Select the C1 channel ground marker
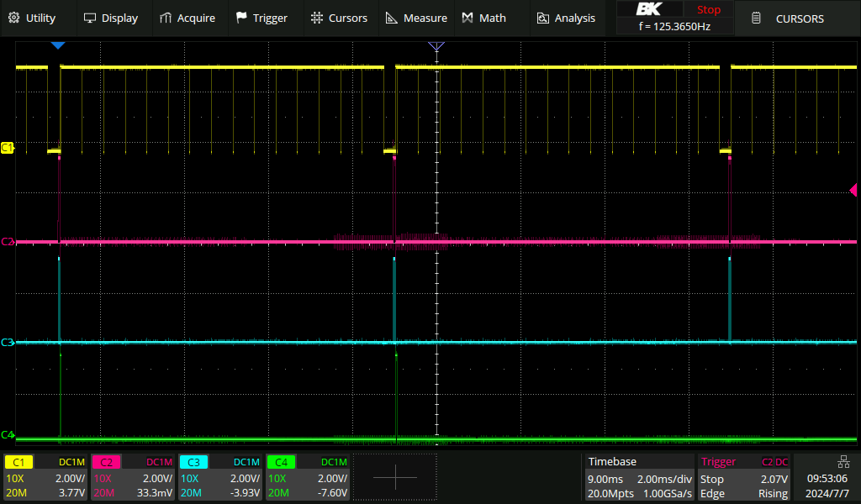The width and height of the screenshot is (861, 504). [7, 148]
